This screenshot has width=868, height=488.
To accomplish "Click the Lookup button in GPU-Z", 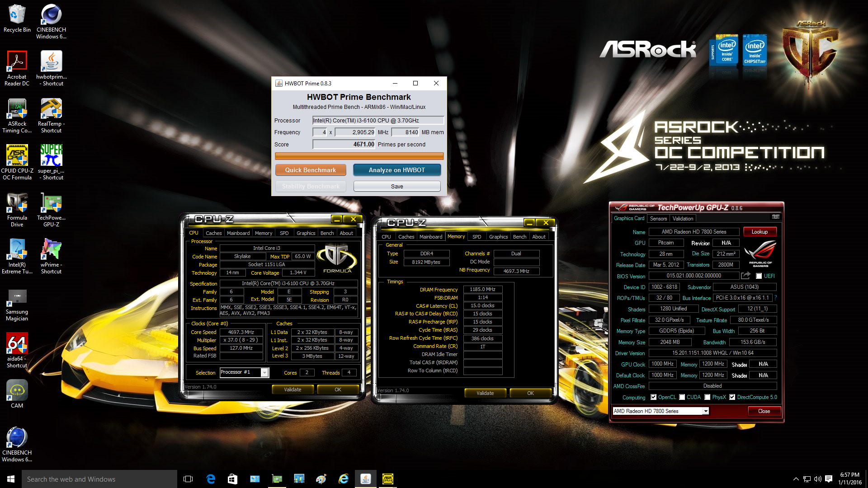I will coord(759,232).
